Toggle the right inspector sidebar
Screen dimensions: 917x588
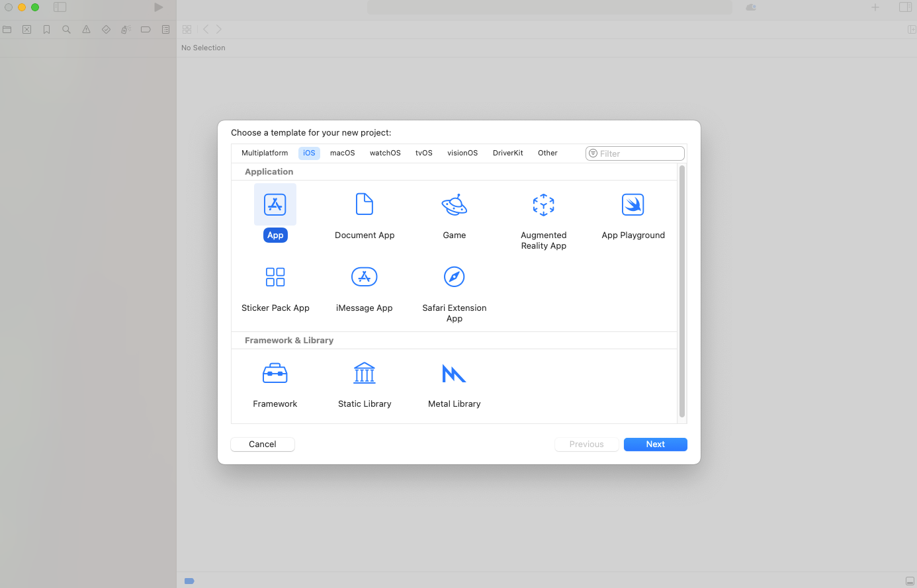pos(905,7)
